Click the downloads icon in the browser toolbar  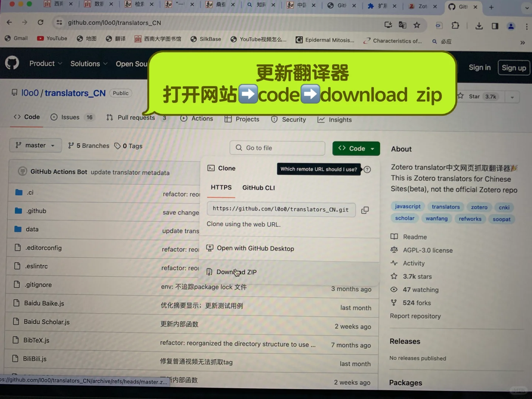[x=479, y=25]
